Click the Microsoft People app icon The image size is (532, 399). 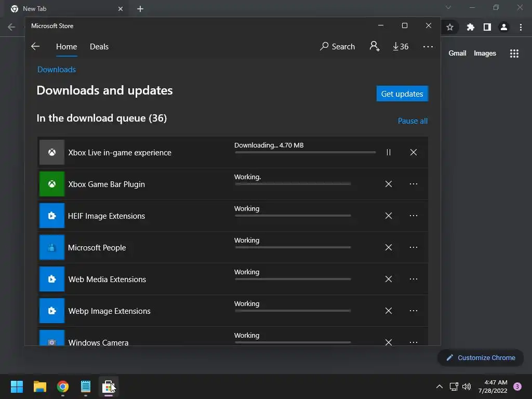tap(52, 247)
